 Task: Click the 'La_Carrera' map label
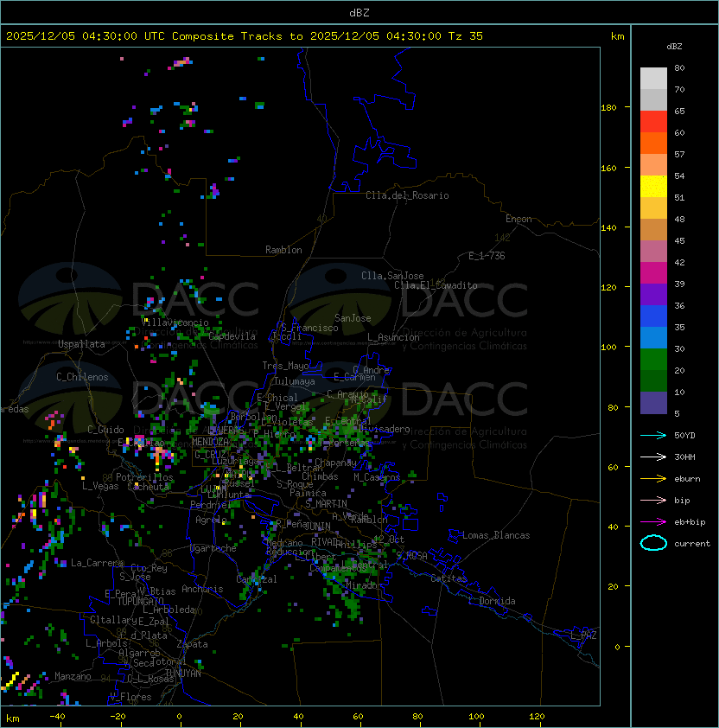(x=97, y=563)
